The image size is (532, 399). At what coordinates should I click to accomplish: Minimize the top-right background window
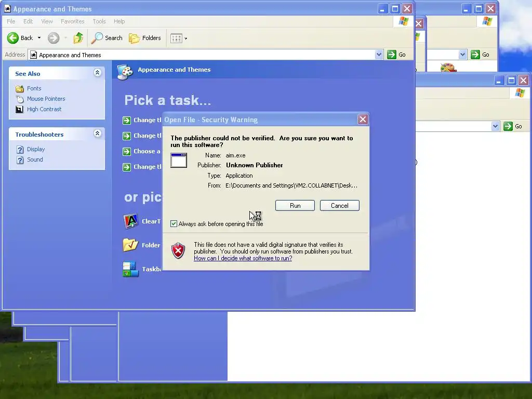click(x=466, y=8)
